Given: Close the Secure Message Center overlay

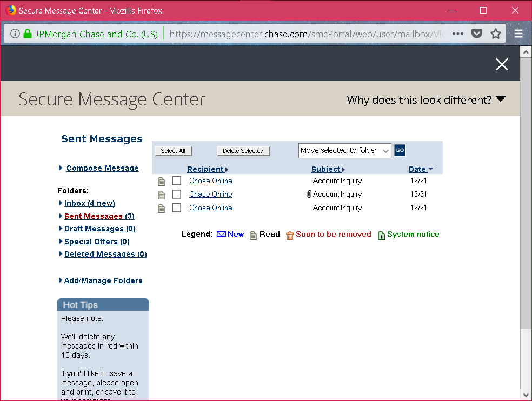Looking at the screenshot, I should pos(502,64).
